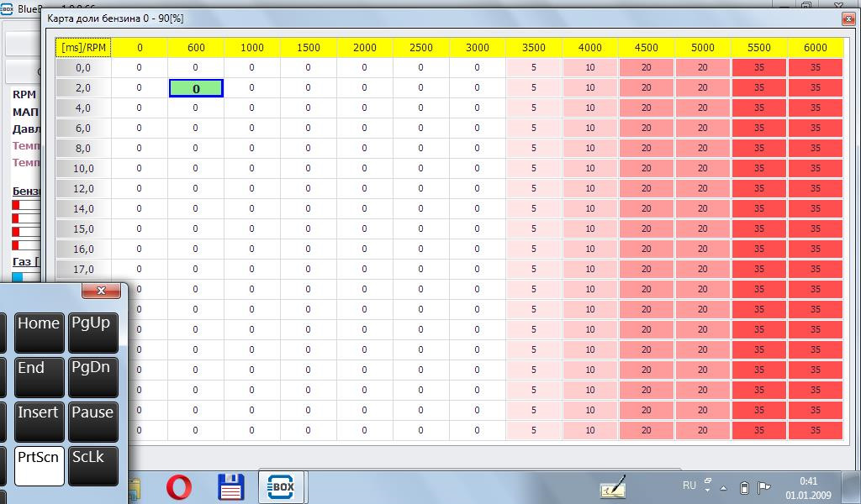Select the 5000 RPM column header
Image resolution: width=861 pixels, height=504 pixels.
(702, 48)
